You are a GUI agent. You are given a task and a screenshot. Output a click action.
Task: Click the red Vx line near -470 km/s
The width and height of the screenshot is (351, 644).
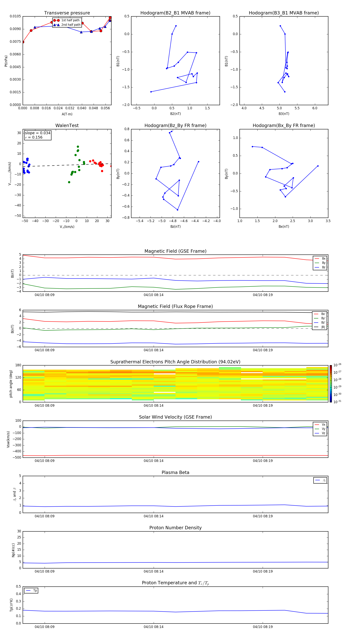[x=175, y=455]
